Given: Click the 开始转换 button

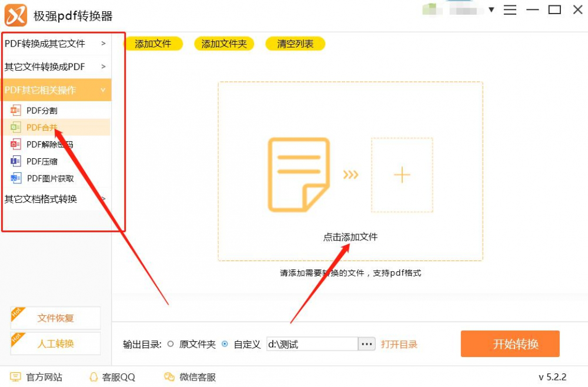Looking at the screenshot, I should [510, 343].
